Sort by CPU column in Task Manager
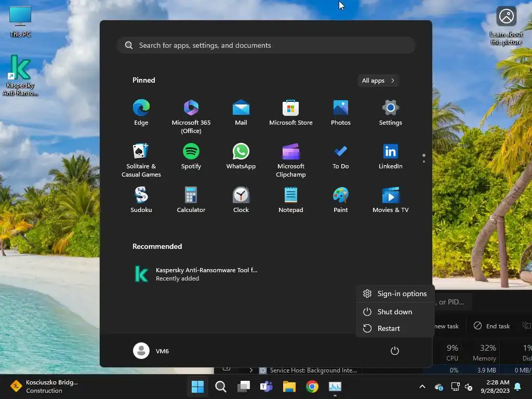The image size is (532, 399). click(453, 353)
